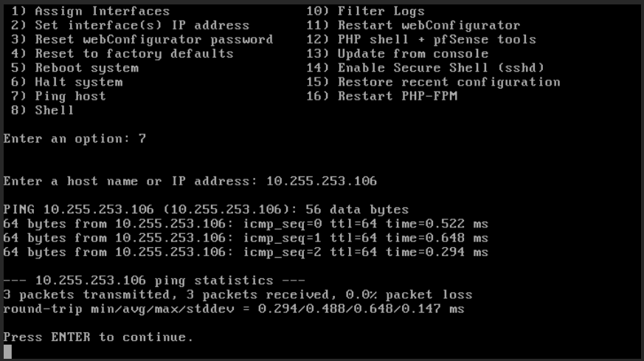Click the entered IP address 10.255.253.106
The image size is (644, 361).
(x=321, y=181)
